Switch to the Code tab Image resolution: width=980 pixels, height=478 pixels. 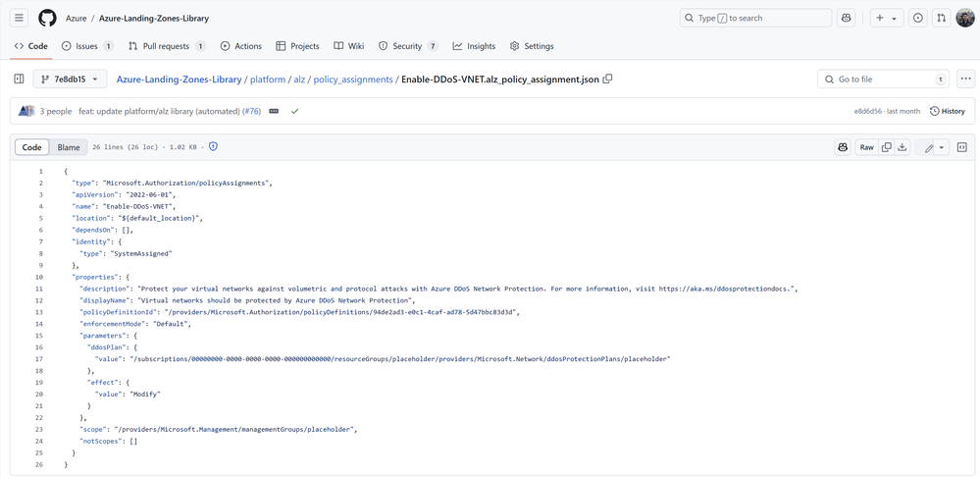31,46
